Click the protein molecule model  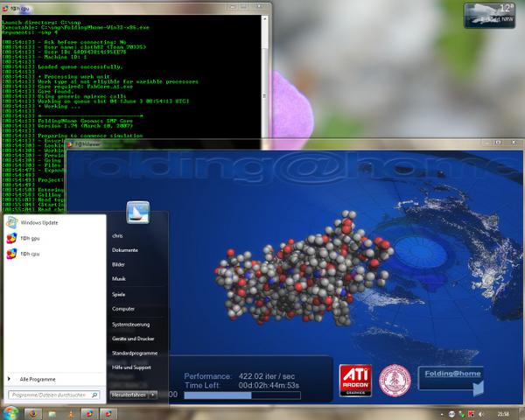pos(303,269)
